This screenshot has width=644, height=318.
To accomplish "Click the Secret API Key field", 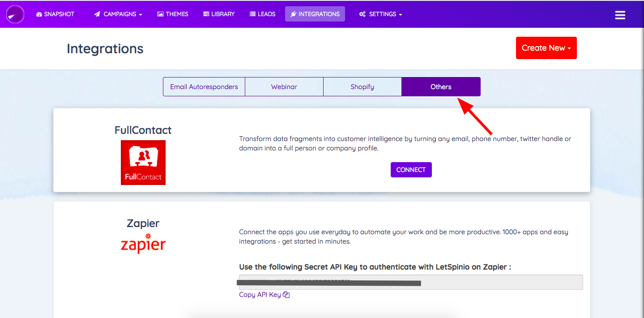I will coord(411,282).
